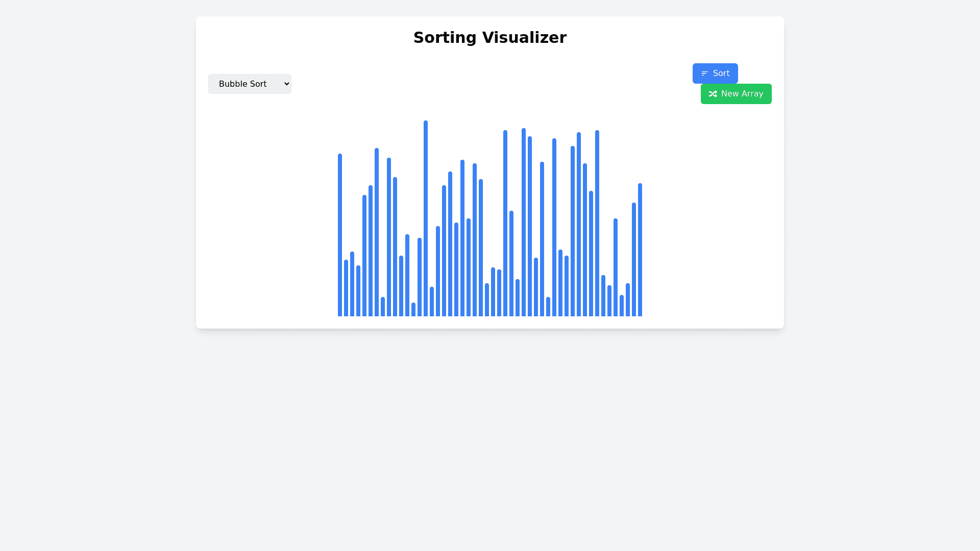Click the shortest bar in the chart
The width and height of the screenshot is (980, 551).
click(x=413, y=309)
